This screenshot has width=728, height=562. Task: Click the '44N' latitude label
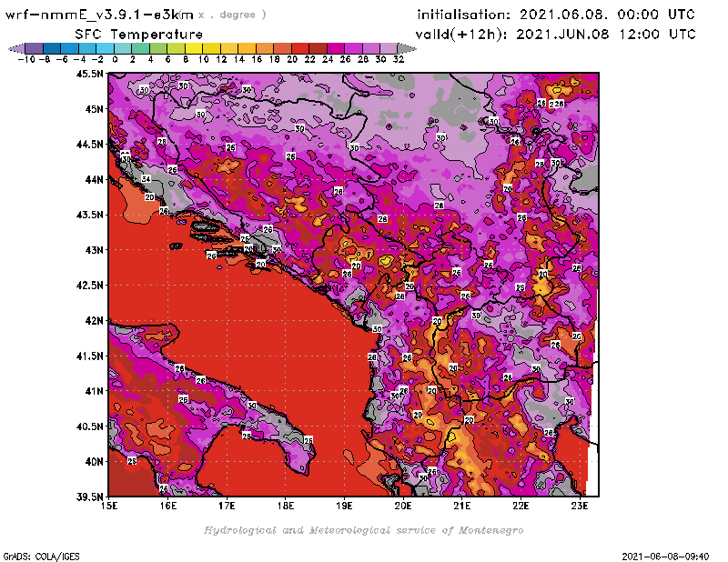tap(94, 179)
